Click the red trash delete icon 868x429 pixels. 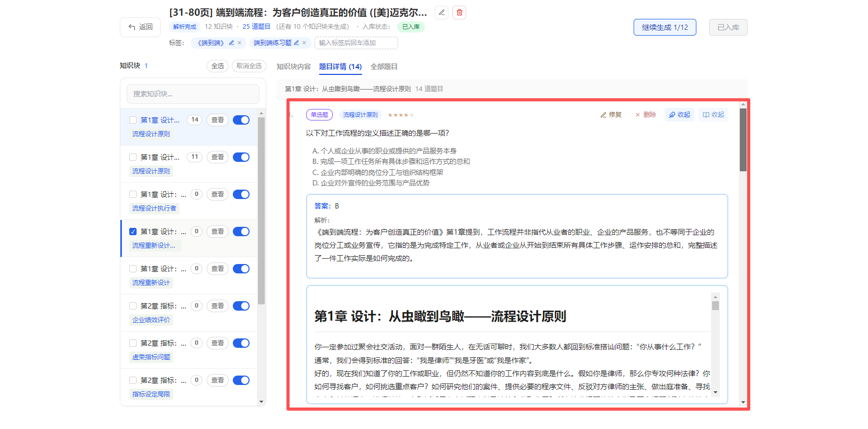(460, 13)
